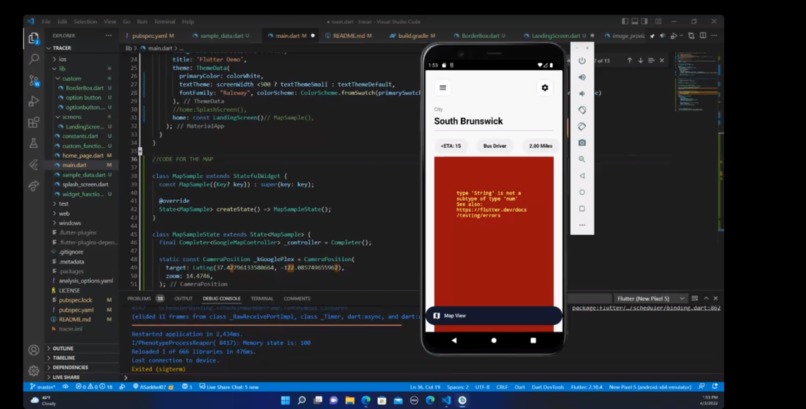Open home_page.dart in the explorer
This screenshot has height=409, width=806.
click(83, 155)
